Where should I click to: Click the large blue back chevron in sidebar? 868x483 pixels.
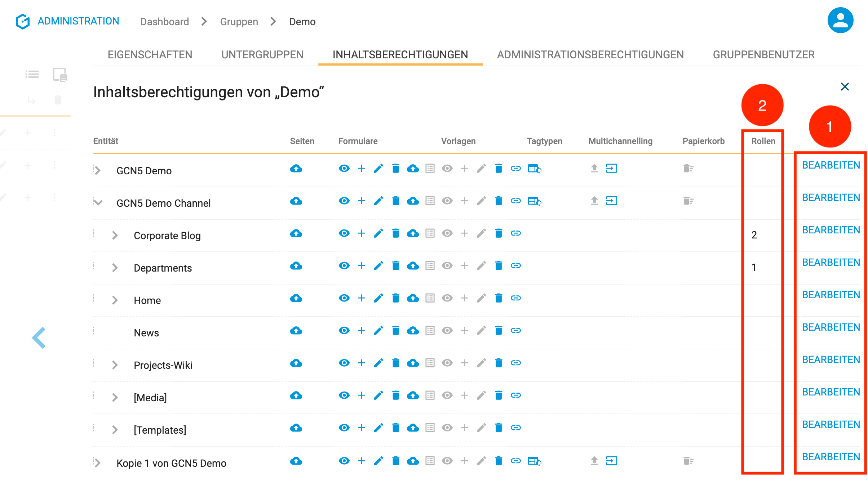click(x=39, y=338)
